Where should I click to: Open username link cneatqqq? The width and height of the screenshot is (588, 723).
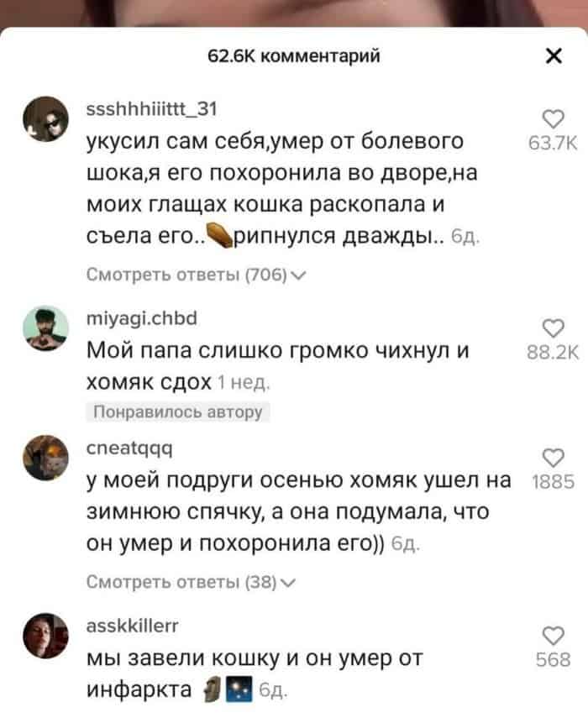[x=129, y=448]
